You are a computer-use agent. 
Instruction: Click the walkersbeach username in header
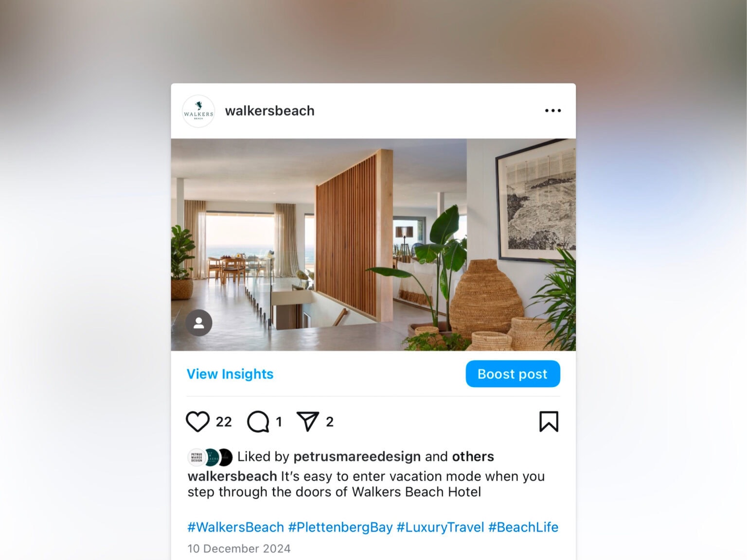(x=269, y=111)
